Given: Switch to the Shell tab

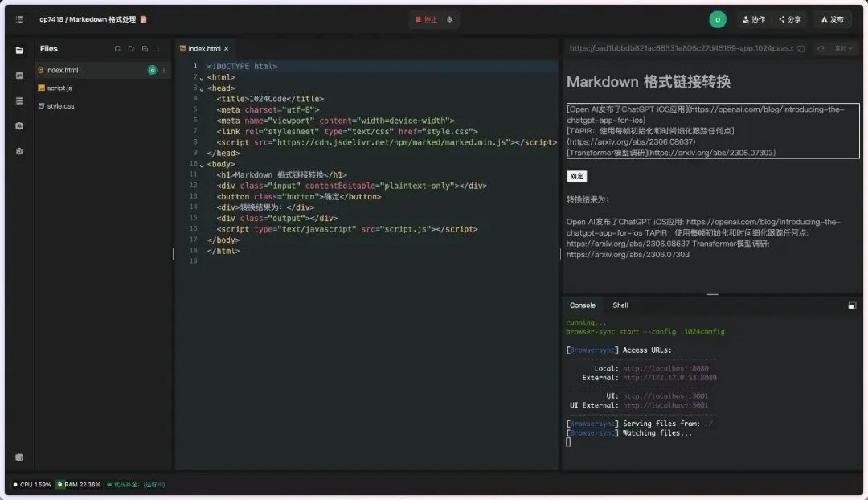Looking at the screenshot, I should click(x=620, y=305).
